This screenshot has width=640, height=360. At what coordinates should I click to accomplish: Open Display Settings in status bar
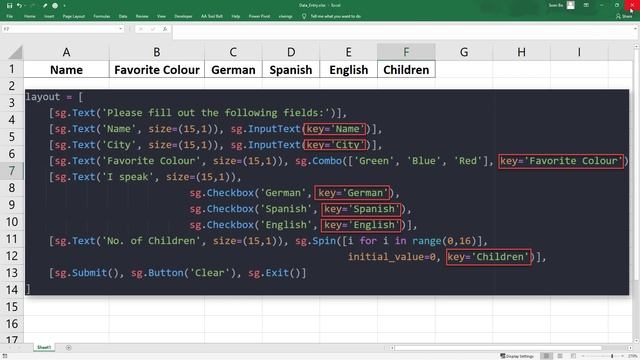pos(517,356)
